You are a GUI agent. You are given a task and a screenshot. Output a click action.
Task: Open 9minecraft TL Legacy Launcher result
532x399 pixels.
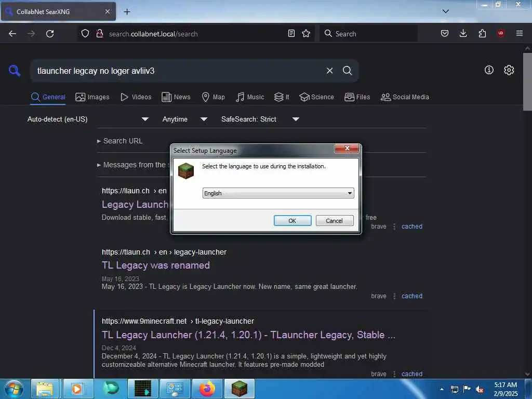248,335
